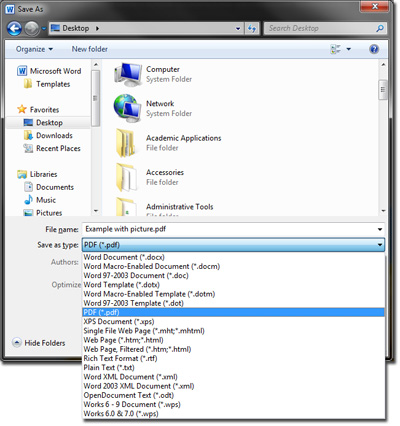Select Downloads under Favorites
The image size is (400, 426).
tap(48, 135)
